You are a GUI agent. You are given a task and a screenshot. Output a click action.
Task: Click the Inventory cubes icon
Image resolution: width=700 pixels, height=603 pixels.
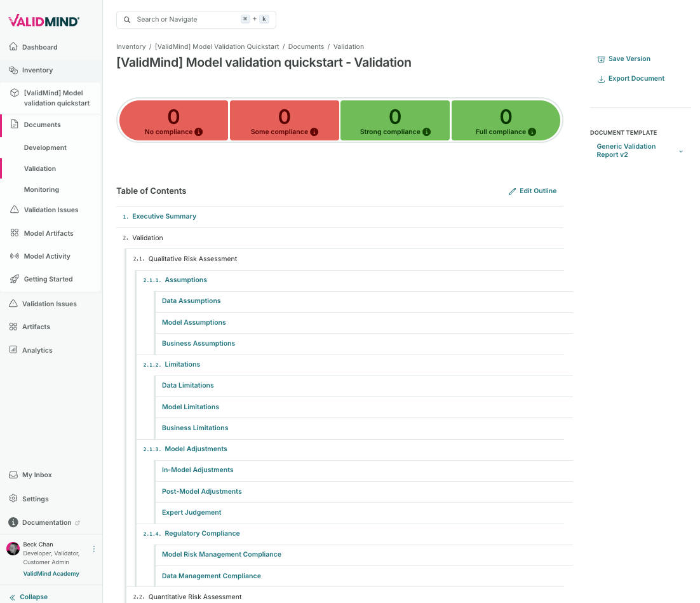[x=13, y=70]
